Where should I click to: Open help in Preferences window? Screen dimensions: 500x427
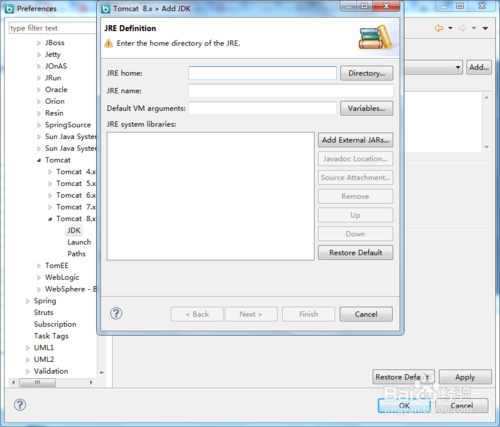[20, 405]
